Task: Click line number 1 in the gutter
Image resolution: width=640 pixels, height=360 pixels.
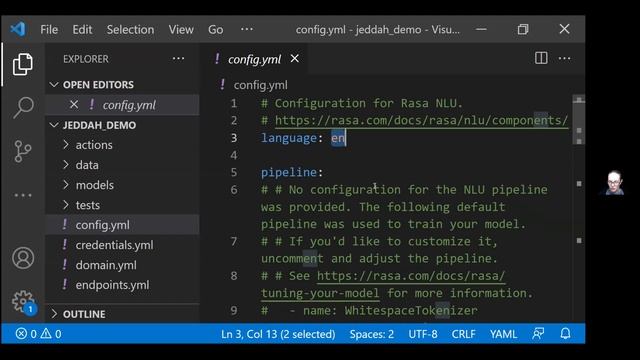Action: [x=234, y=103]
